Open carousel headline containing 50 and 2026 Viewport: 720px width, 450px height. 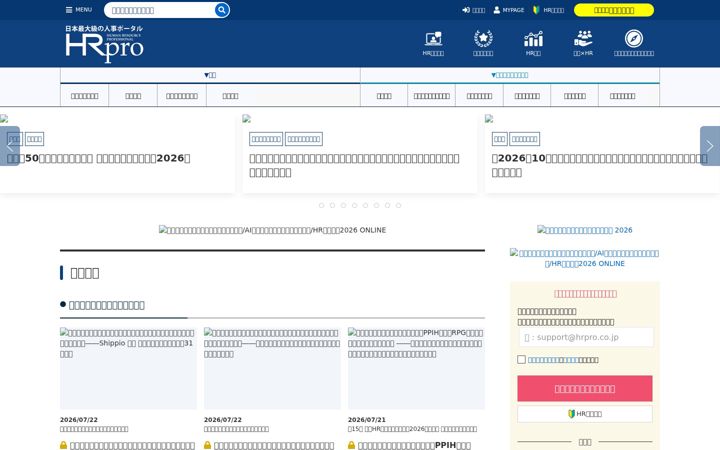[x=98, y=158]
